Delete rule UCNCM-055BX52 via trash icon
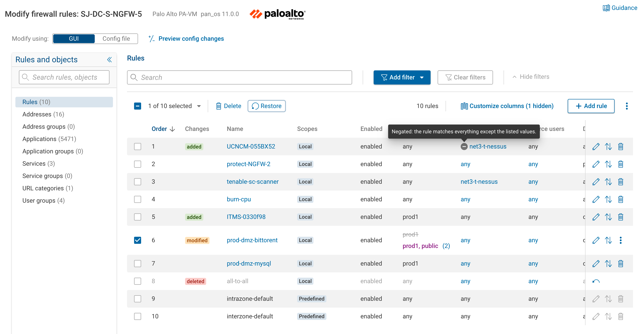This screenshot has height=334, width=644. tap(620, 146)
